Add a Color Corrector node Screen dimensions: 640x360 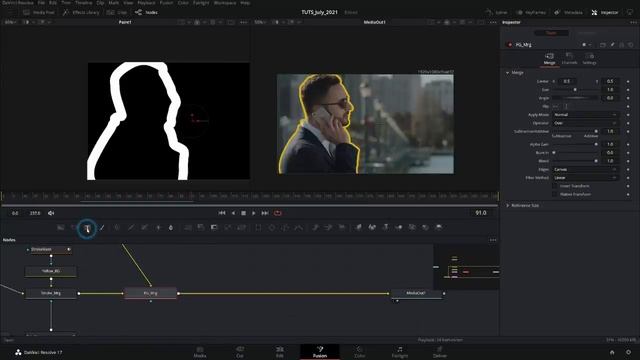[x=117, y=227]
